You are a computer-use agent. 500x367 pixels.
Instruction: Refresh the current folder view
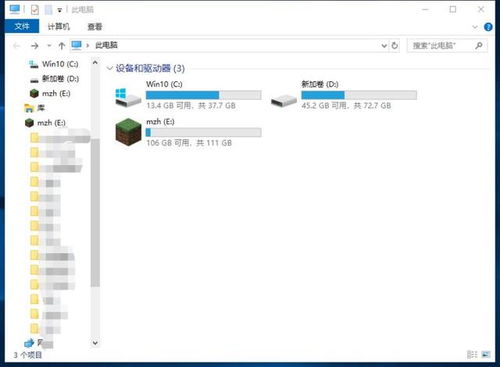tap(395, 45)
